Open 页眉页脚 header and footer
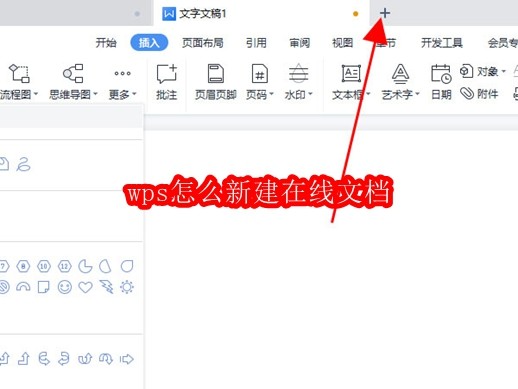 click(x=216, y=82)
